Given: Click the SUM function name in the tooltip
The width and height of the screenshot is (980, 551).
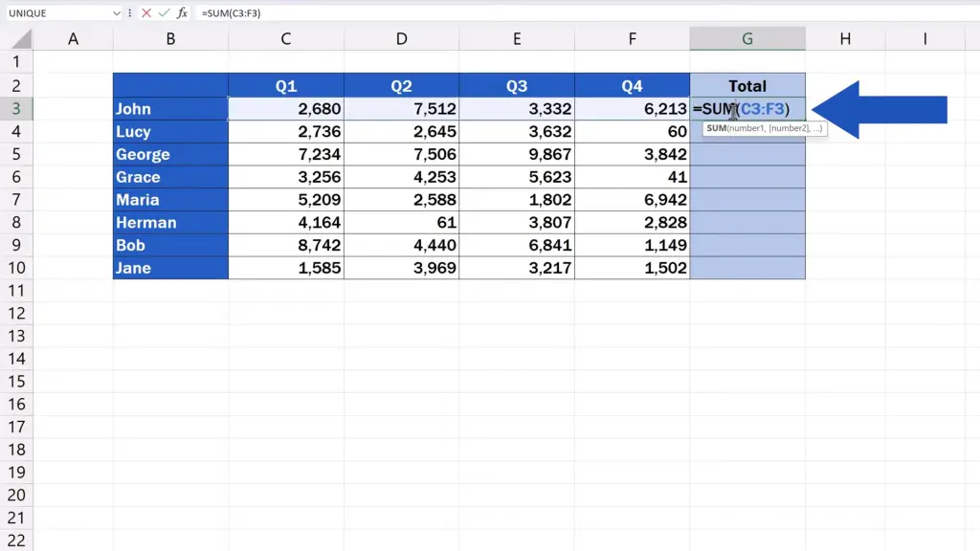Looking at the screenshot, I should (716, 128).
